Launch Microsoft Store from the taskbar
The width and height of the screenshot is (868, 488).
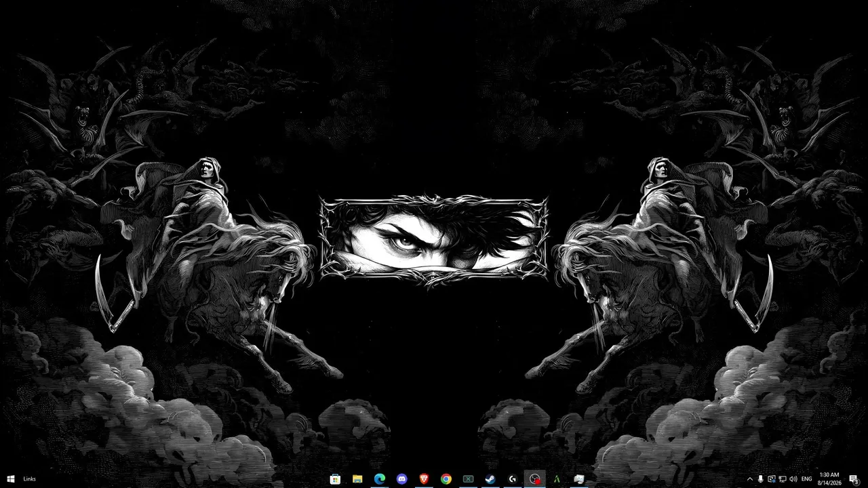[x=335, y=479]
